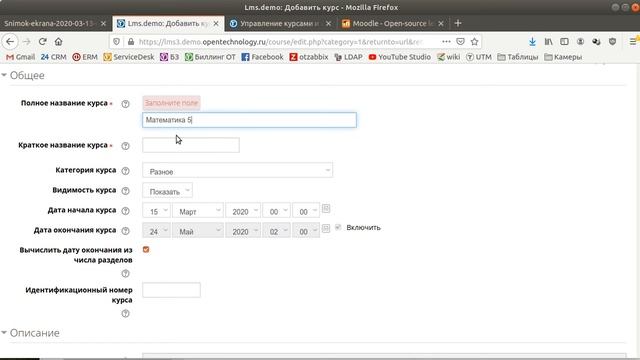Open calendar picker for course start date
Image resolution: width=640 pixels, height=360 pixels.
click(x=326, y=209)
